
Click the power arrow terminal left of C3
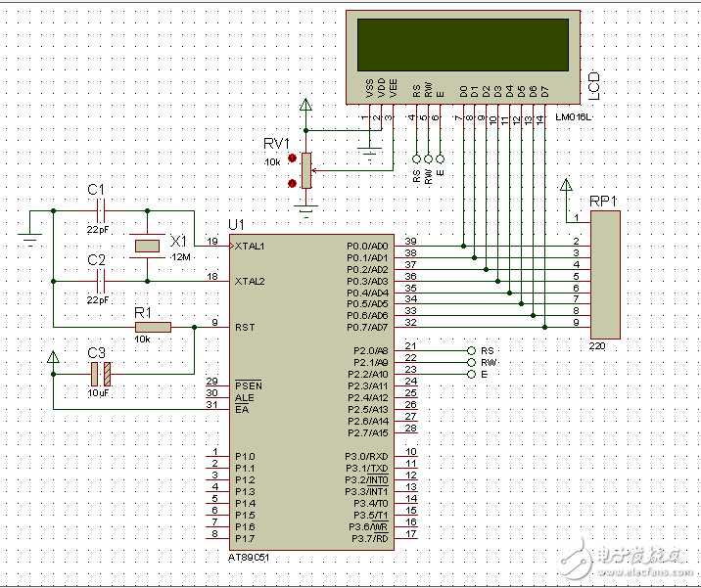pos(53,356)
